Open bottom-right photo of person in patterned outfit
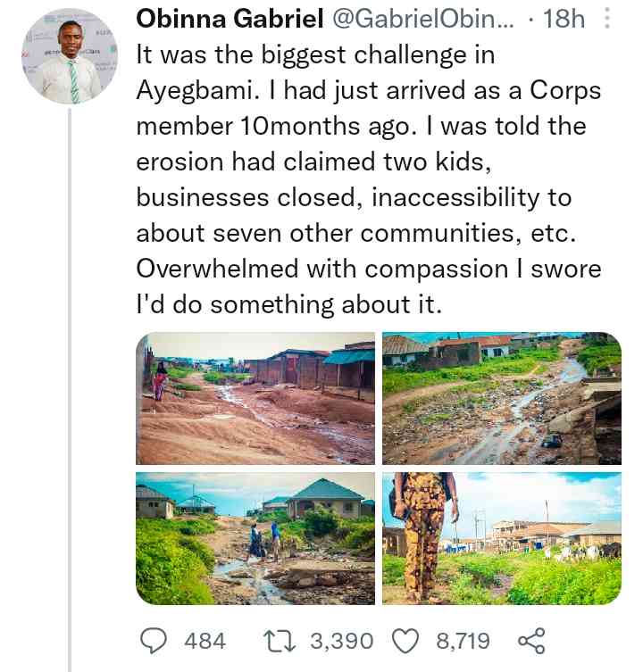Screen dimensions: 643x672 pos(501,538)
